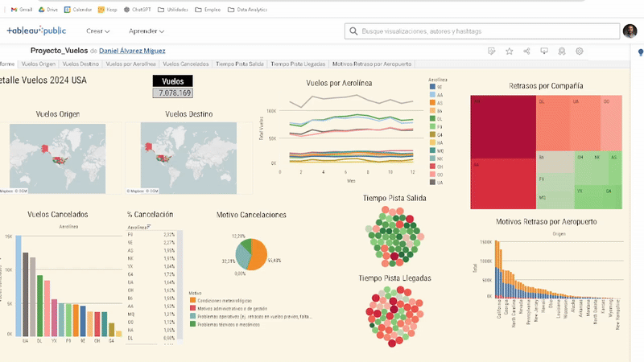Expand the Crear dropdown menu
The width and height of the screenshot is (644, 362).
[100, 31]
